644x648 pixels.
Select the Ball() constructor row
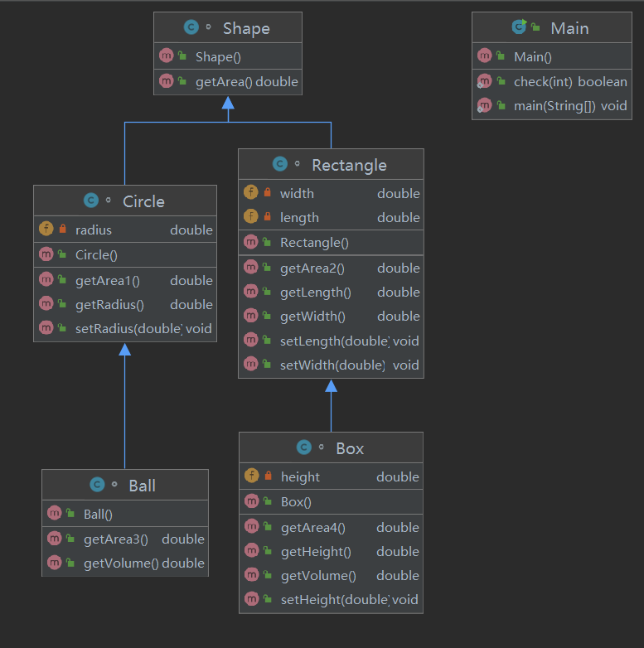click(x=125, y=514)
